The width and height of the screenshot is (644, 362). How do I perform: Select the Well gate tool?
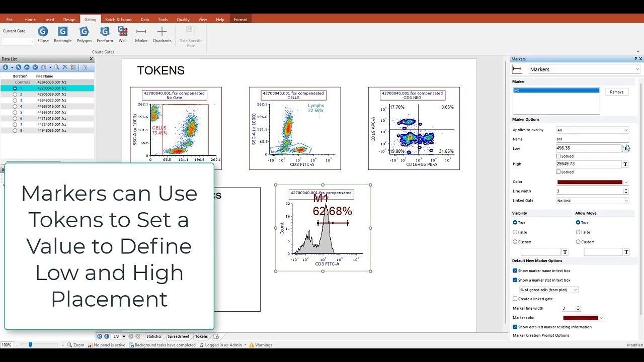tap(123, 35)
